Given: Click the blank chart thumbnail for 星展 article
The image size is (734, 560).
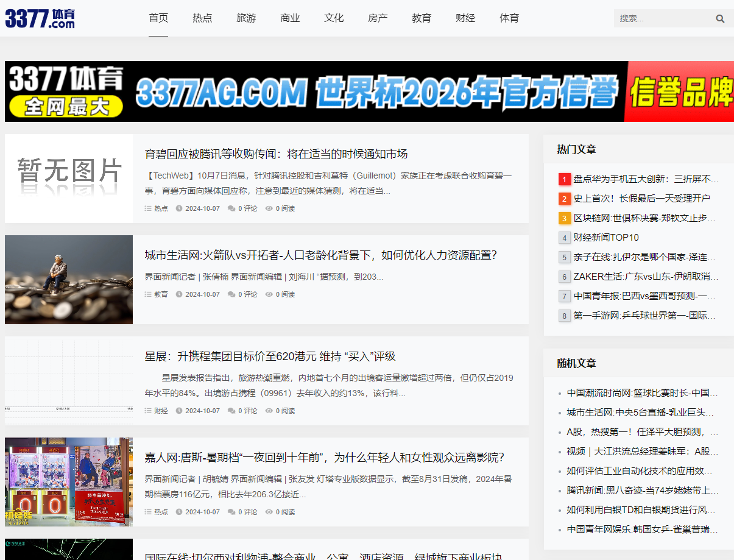Looking at the screenshot, I should tap(69, 381).
